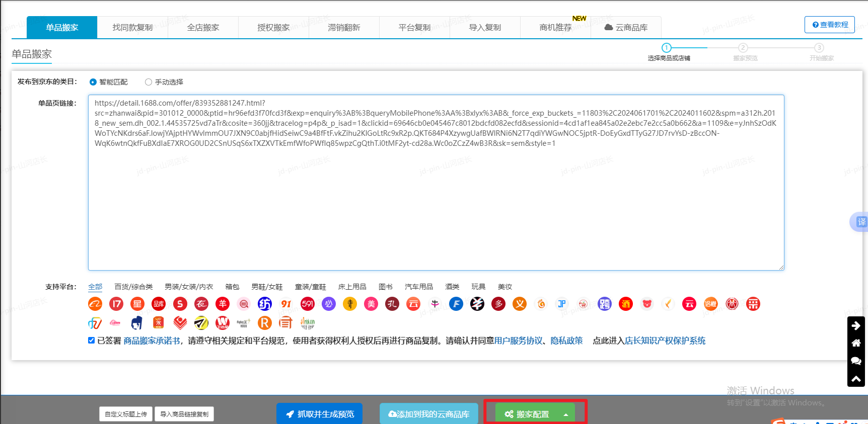868x424 pixels.
Task: Toggle the 已签署 agreement checkbox
Action: 92,341
